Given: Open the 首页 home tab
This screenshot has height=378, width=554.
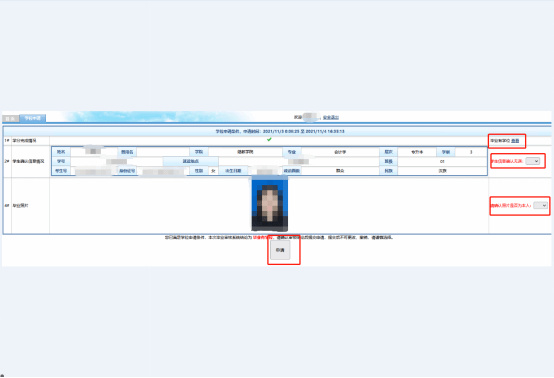Looking at the screenshot, I should (x=10, y=119).
